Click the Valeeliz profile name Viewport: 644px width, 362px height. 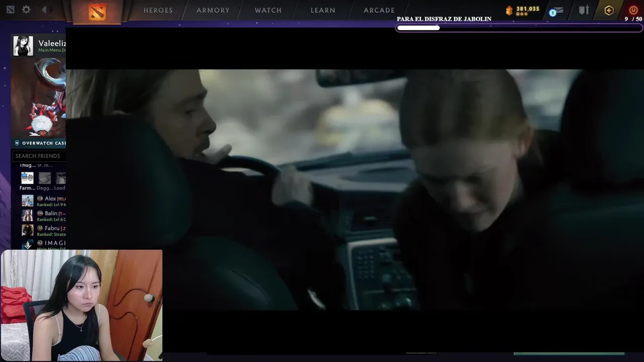(x=52, y=43)
